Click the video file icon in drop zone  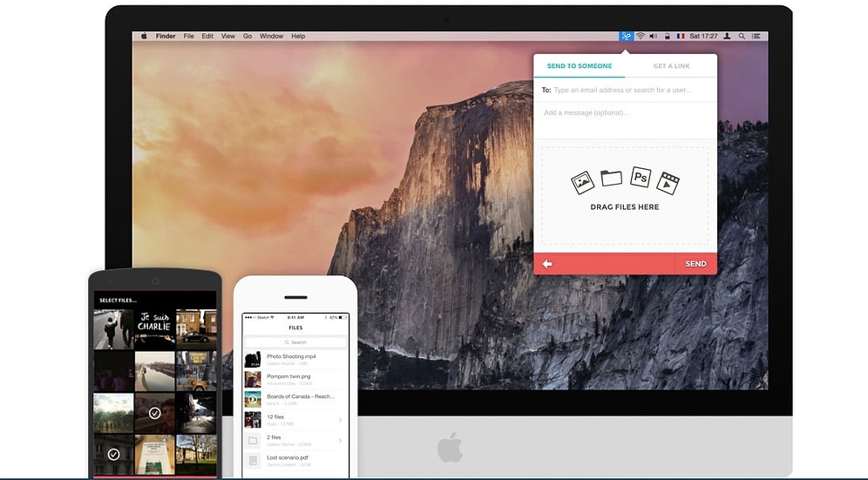(x=668, y=182)
